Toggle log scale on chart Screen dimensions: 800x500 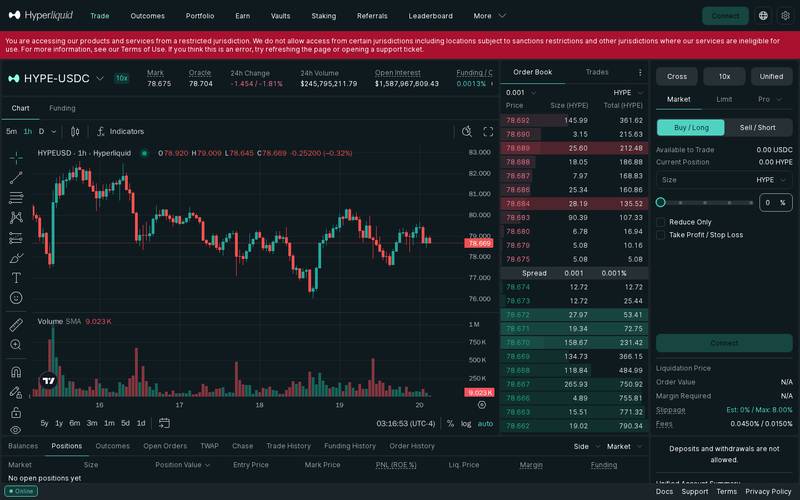coord(466,423)
